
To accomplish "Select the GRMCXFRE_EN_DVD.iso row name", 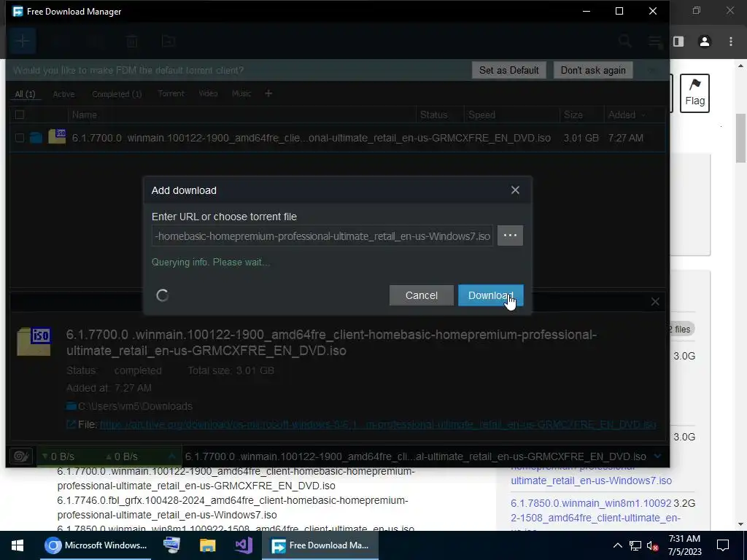I will point(311,138).
